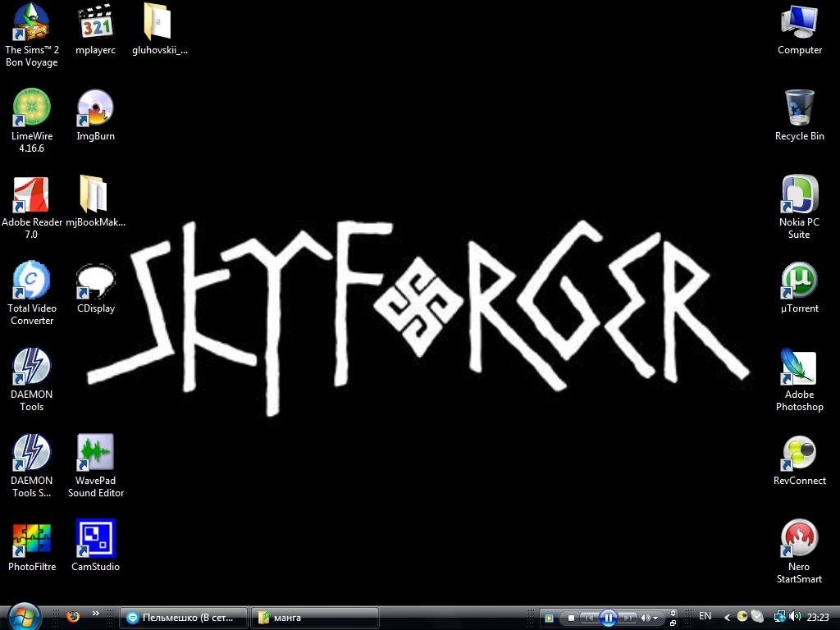
Task: Click the Adobe Reader 7.0 icon
Action: coord(32,208)
